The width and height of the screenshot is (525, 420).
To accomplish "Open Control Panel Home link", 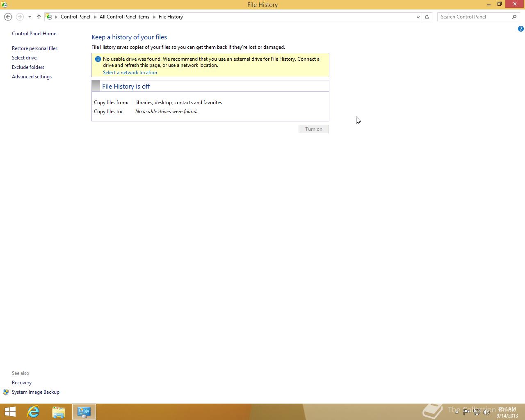I will tap(34, 34).
